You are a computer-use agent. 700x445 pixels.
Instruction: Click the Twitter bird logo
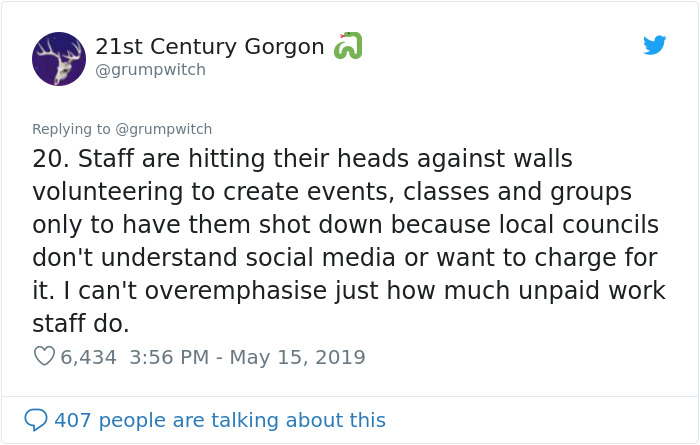click(655, 45)
